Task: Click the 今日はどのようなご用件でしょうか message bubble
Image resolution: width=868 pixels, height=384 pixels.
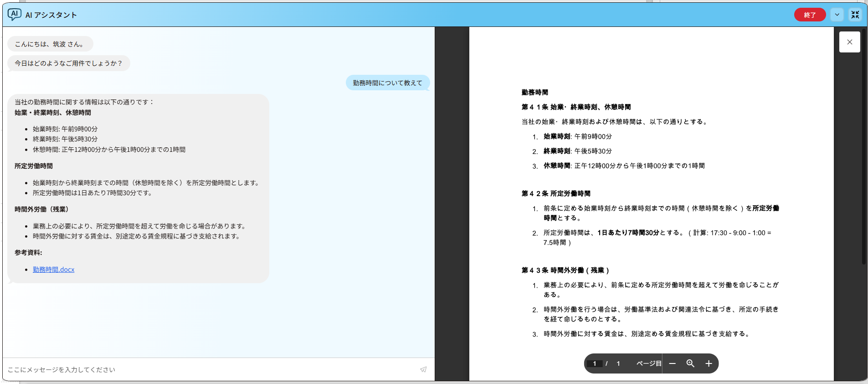Action: [x=68, y=63]
